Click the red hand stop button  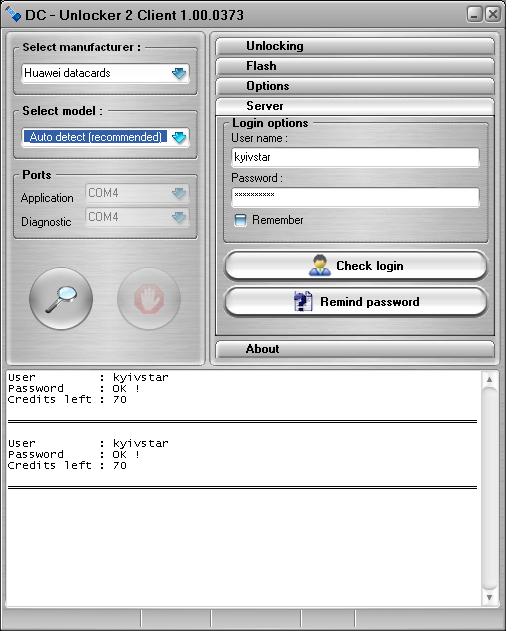click(x=149, y=299)
